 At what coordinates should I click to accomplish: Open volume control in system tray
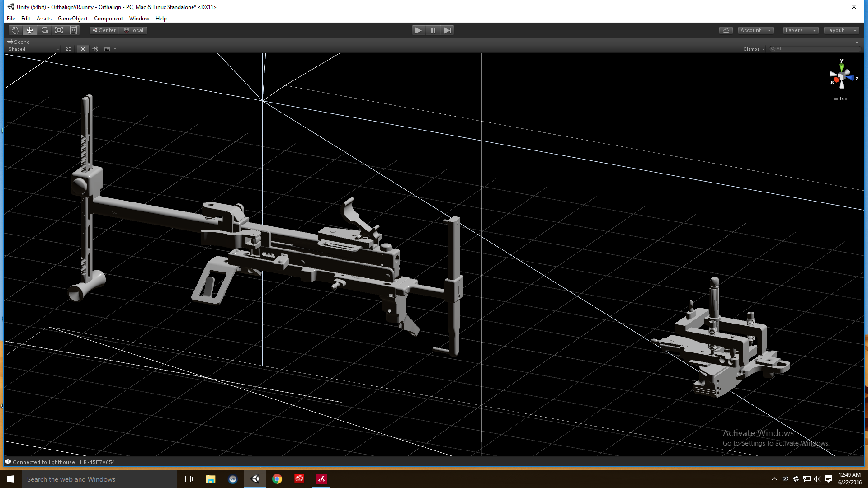tap(817, 479)
